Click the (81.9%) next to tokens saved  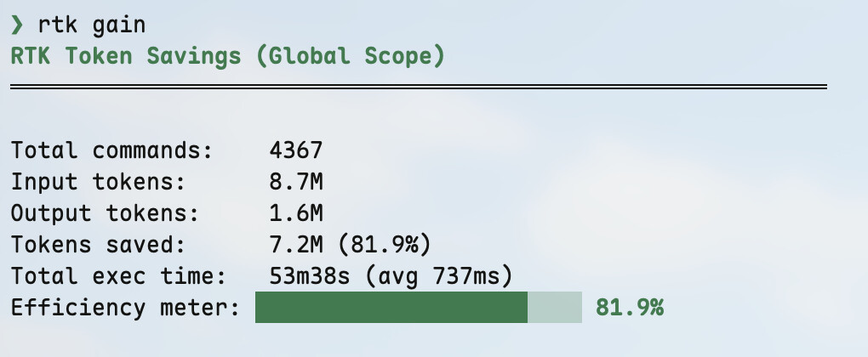click(384, 245)
